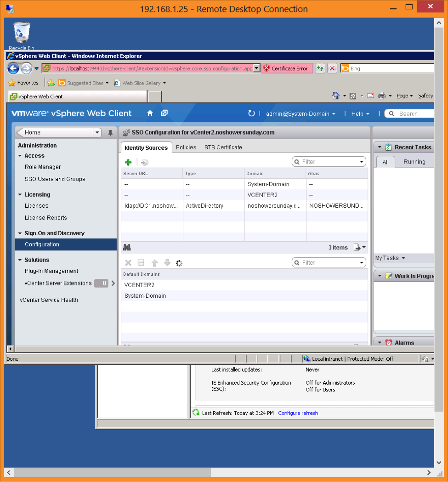Switch to the Policies tab
Viewport: 448px width, 482px height.
(x=186, y=147)
